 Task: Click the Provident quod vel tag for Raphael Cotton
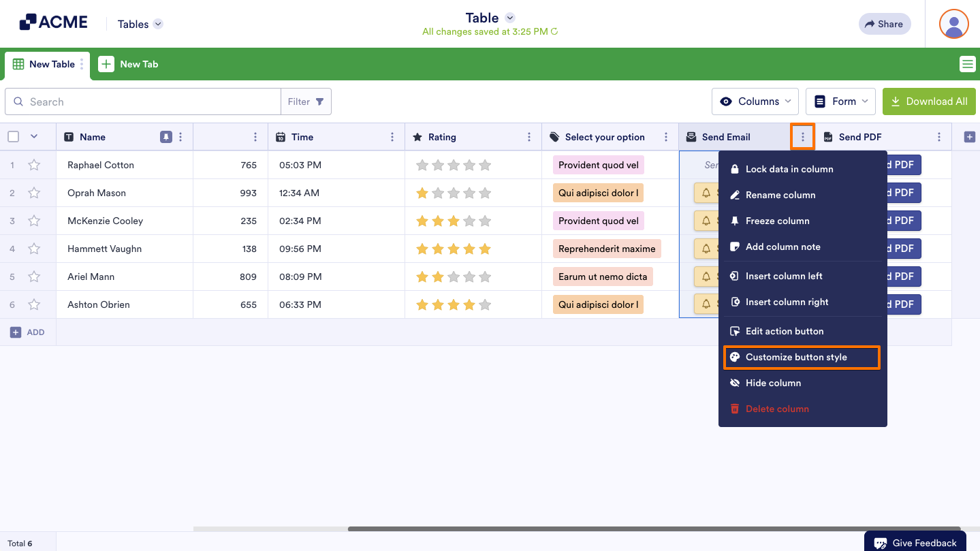tap(599, 165)
